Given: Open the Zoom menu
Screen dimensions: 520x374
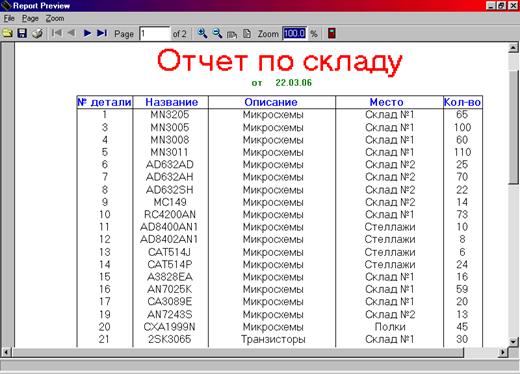Looking at the screenshot, I should (55, 18).
